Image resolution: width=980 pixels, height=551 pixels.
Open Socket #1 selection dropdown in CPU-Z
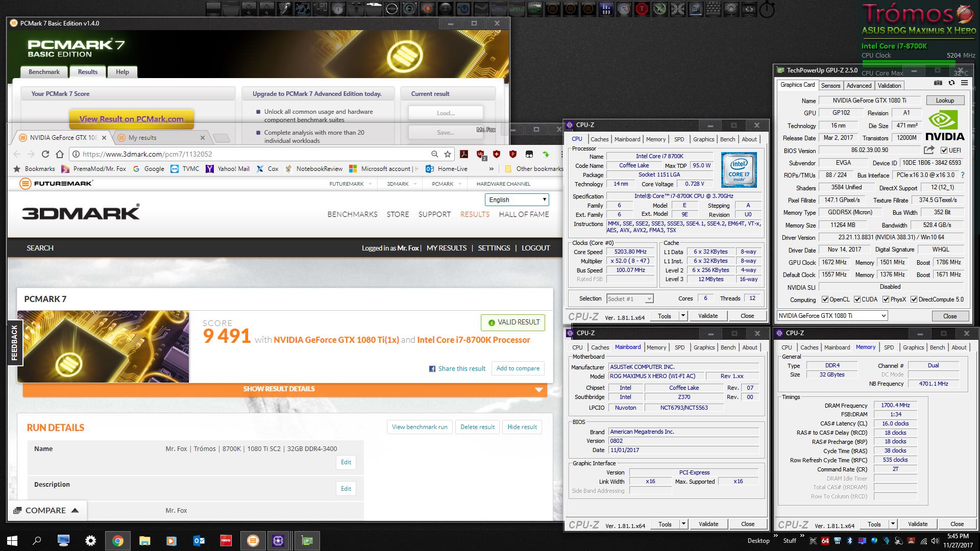point(630,299)
